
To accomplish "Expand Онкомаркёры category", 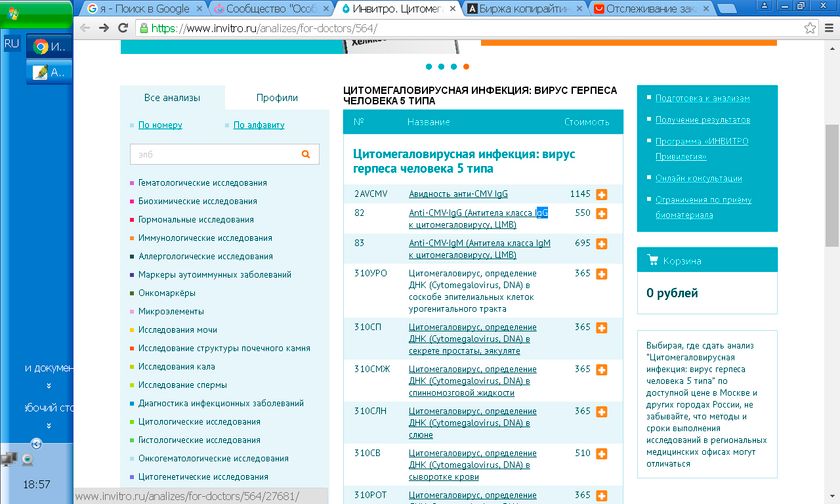I will [167, 293].
